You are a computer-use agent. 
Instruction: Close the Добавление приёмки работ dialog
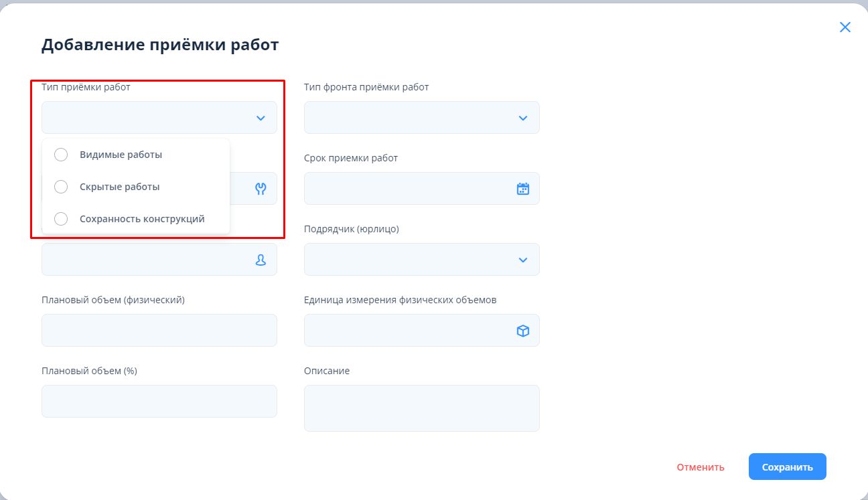point(845,27)
